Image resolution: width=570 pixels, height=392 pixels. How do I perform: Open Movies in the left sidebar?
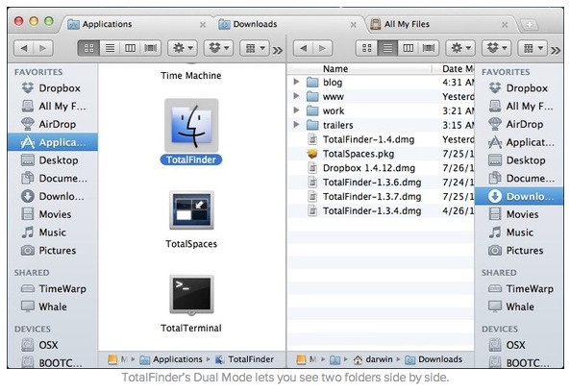(46, 214)
